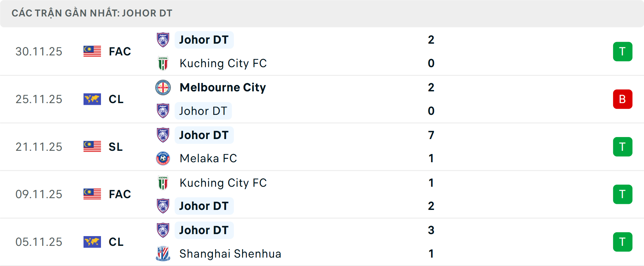Screen dimensions: 644x266
Task: Click the FAC competition label for 09.11.25
Action: point(119,194)
